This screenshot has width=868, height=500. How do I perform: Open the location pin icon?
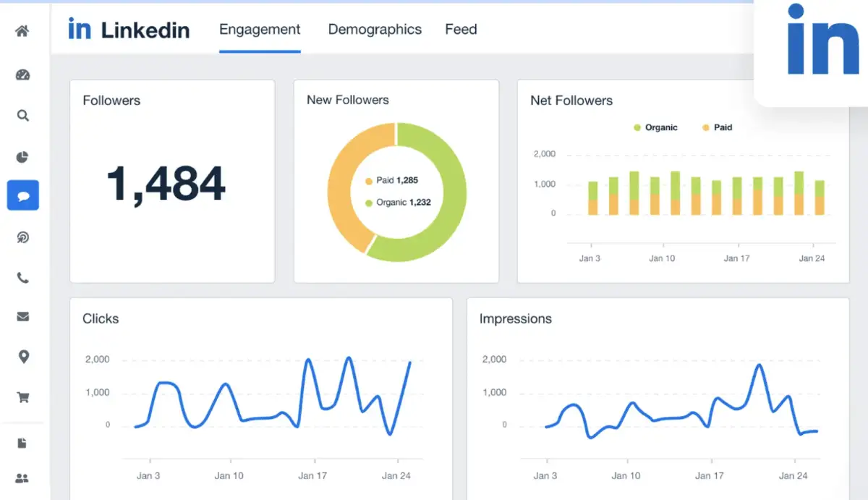(22, 357)
